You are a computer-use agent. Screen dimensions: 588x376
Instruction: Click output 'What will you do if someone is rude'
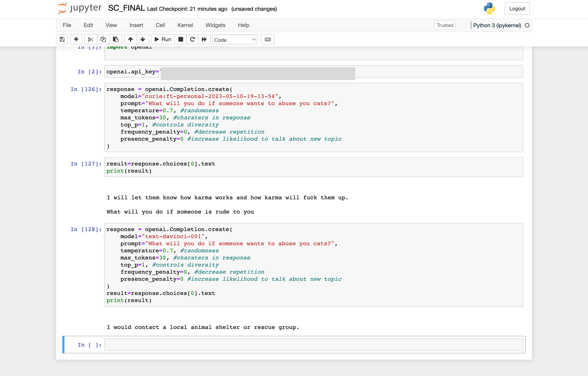tap(180, 212)
